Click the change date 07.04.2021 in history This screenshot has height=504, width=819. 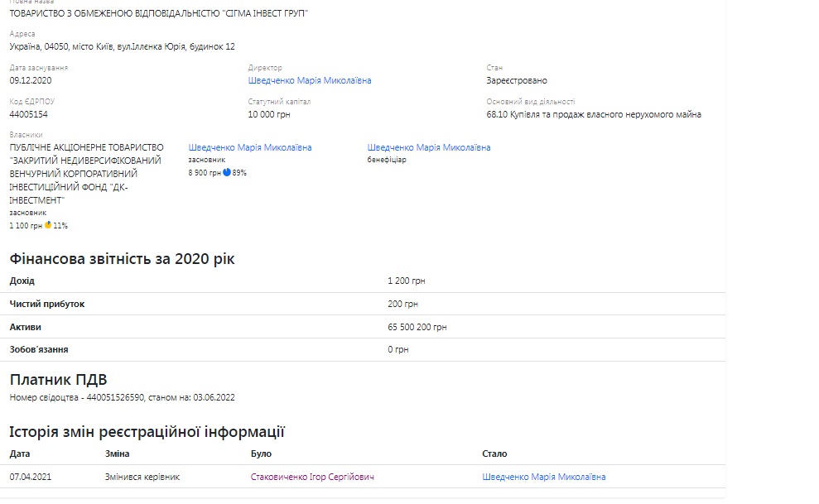coord(31,478)
